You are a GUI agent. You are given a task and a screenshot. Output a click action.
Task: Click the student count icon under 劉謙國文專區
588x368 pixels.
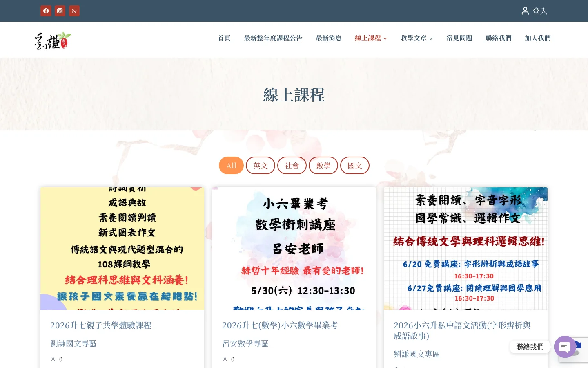click(x=53, y=359)
